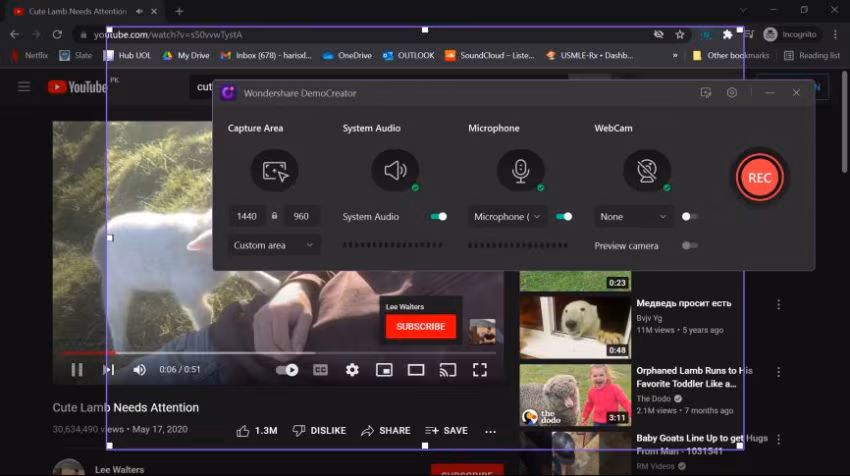Image resolution: width=850 pixels, height=476 pixels.
Task: Open more actions ellipsis under video
Action: [491, 432]
